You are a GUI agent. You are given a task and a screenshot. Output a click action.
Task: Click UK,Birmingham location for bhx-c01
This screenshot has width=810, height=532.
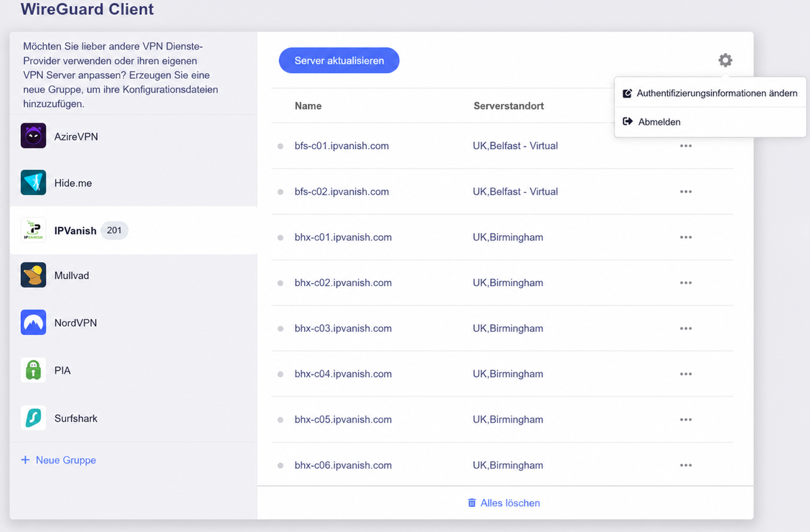[x=508, y=237]
